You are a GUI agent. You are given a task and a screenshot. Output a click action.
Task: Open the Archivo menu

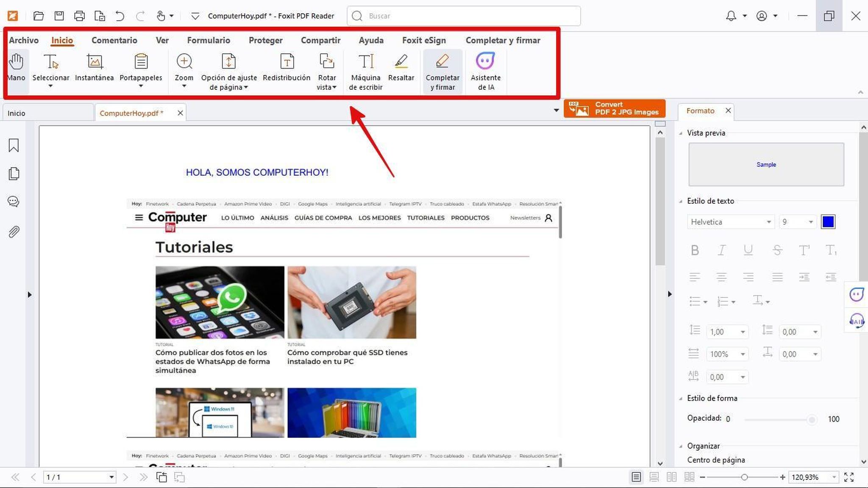(x=23, y=40)
